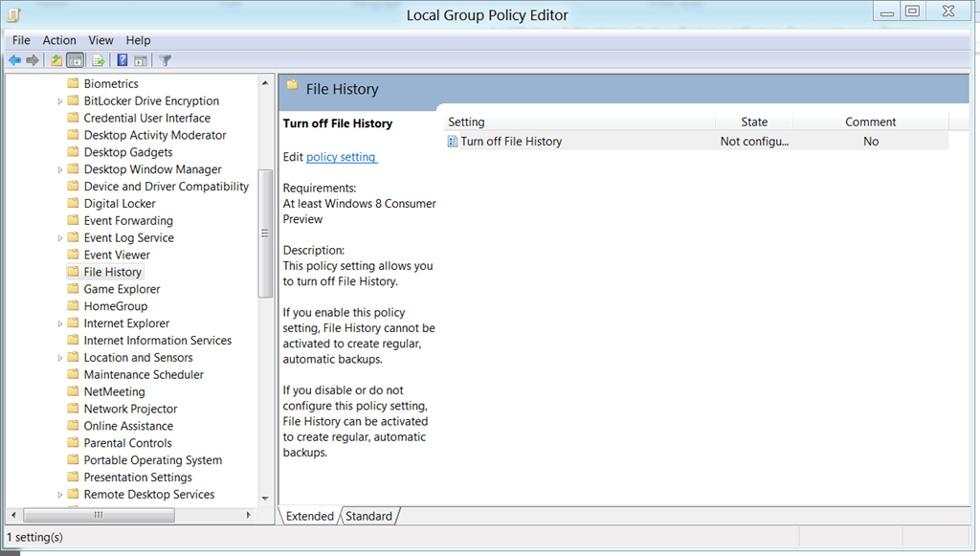Select Internet Information Services folder
The image size is (980, 556).
(158, 341)
